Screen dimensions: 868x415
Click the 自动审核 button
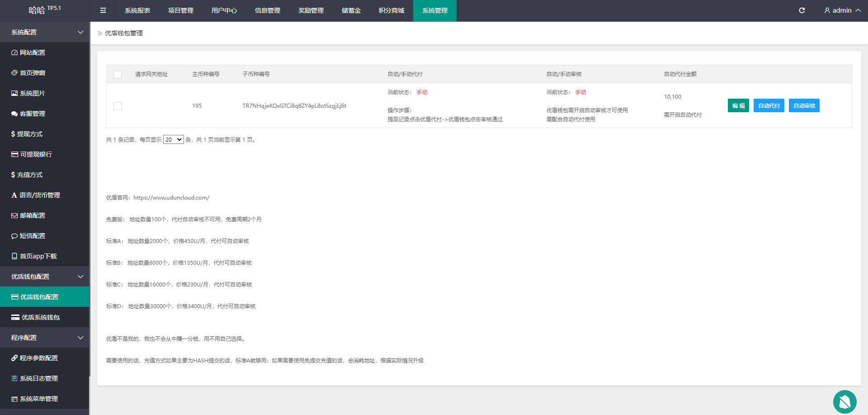pyautogui.click(x=804, y=105)
